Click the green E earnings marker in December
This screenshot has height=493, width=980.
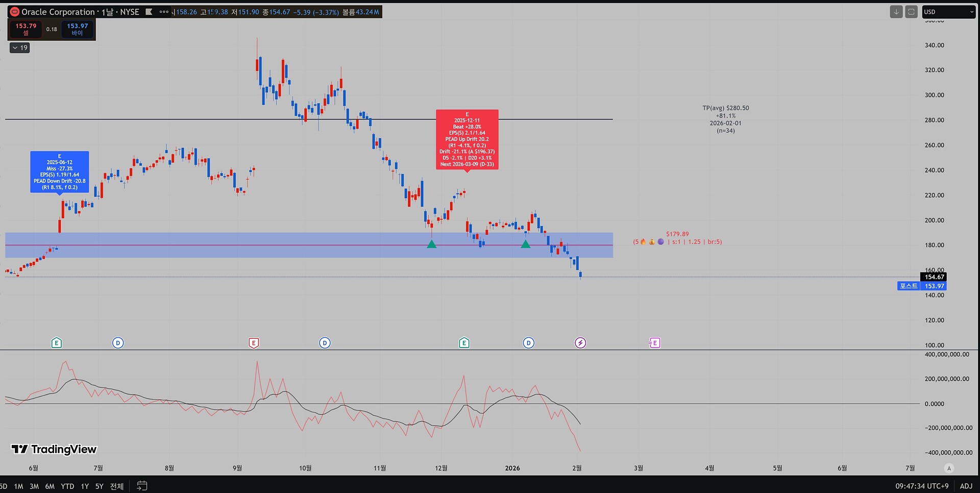[464, 343]
